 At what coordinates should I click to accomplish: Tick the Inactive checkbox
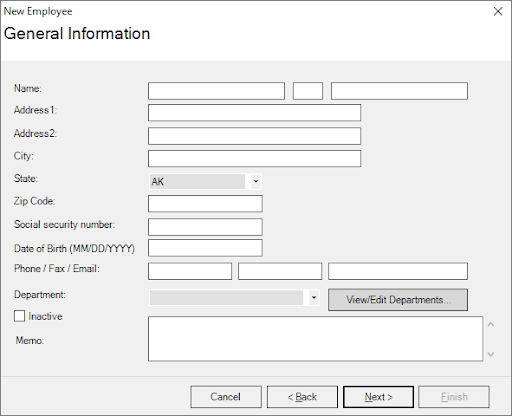point(19,316)
